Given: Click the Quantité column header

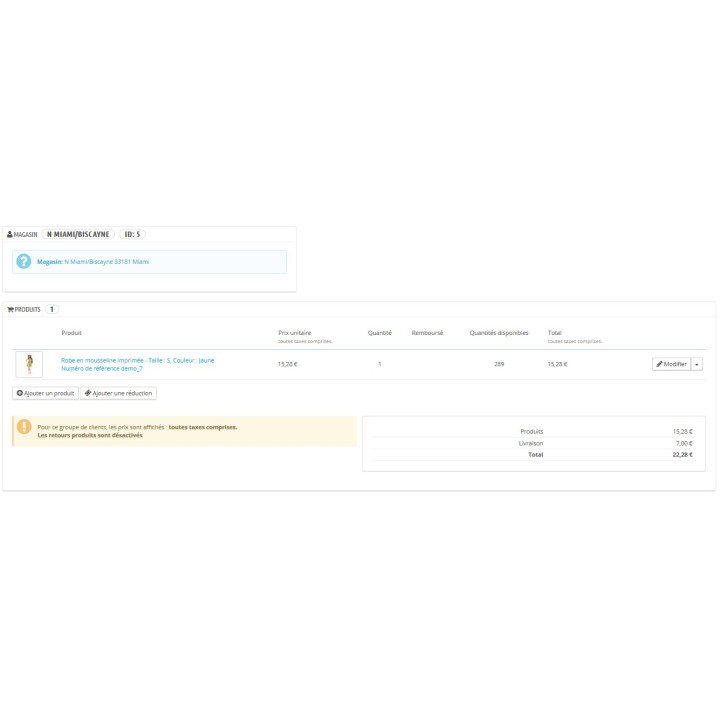Looking at the screenshot, I should (x=380, y=333).
